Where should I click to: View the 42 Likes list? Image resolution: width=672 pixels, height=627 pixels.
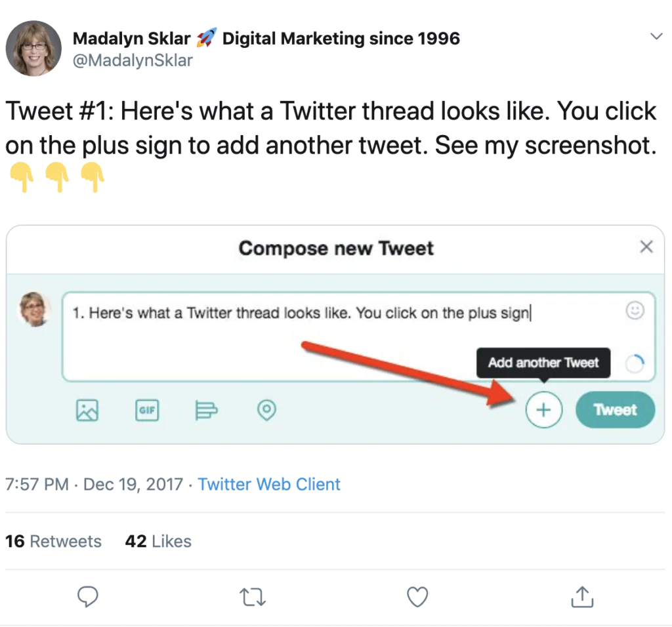158,542
